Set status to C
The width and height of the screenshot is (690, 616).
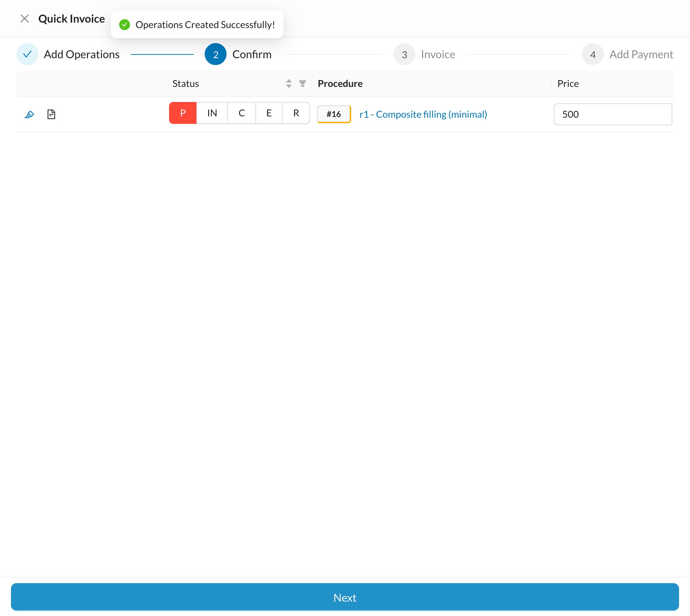[242, 113]
